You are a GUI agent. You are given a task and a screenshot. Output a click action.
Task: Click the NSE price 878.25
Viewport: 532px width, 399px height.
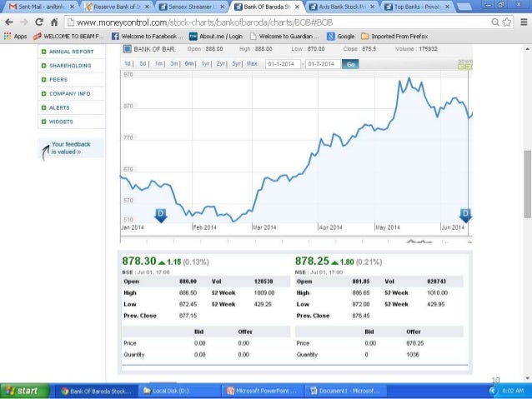(x=312, y=261)
